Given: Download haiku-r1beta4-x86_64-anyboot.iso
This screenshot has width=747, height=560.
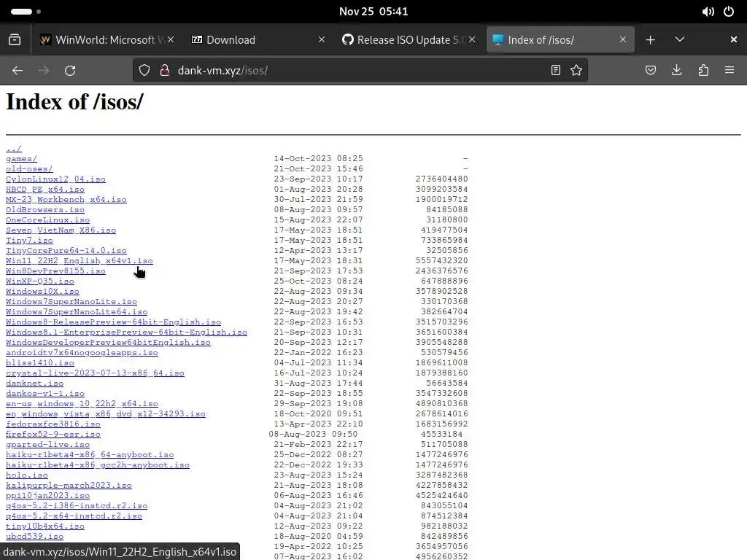Looking at the screenshot, I should coord(90,455).
